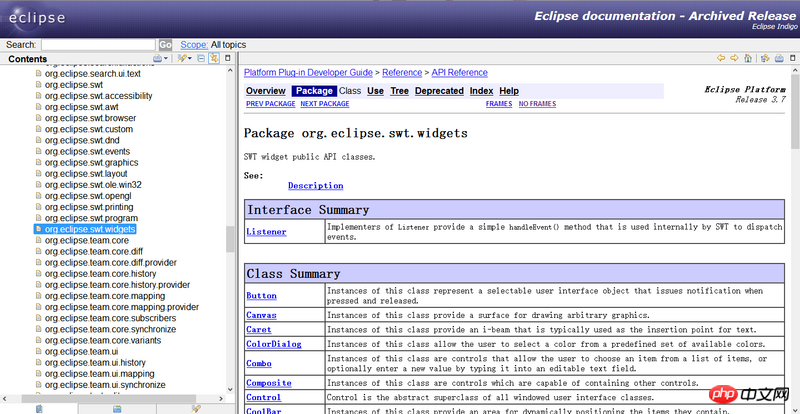Open the Control class link
Viewport: 800px width, 414px height.
(x=264, y=397)
